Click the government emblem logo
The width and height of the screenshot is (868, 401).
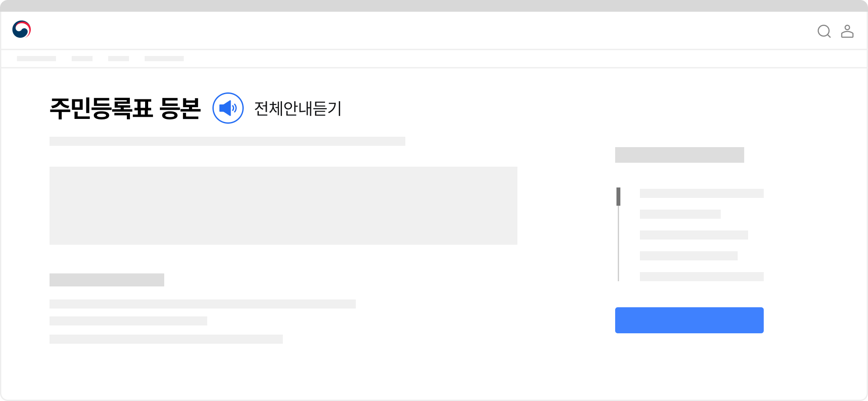click(22, 30)
